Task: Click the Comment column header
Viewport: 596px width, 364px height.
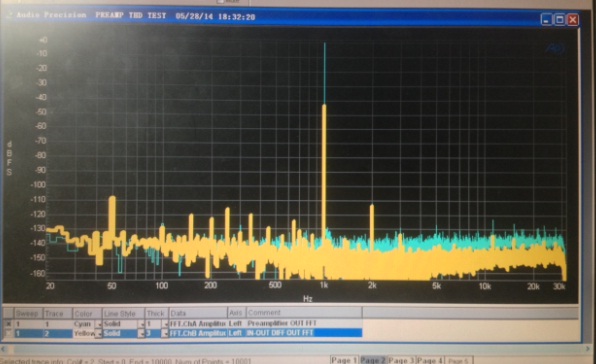Action: click(x=303, y=313)
